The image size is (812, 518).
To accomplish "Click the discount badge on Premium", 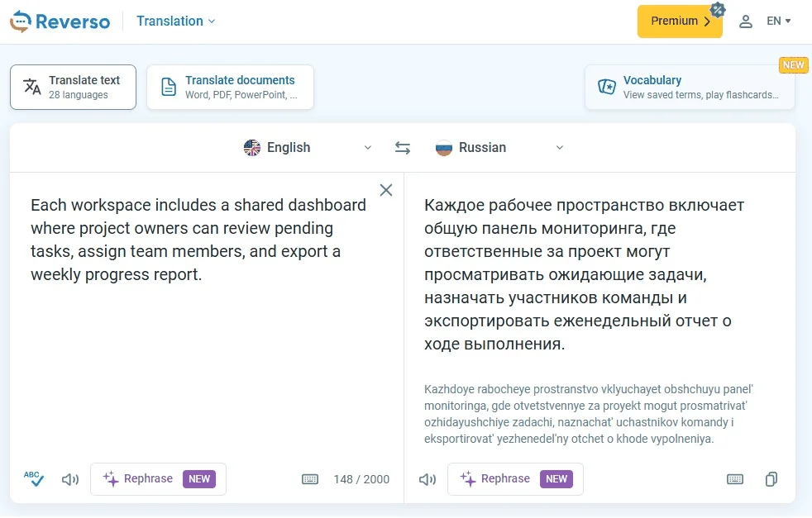I will click(717, 9).
